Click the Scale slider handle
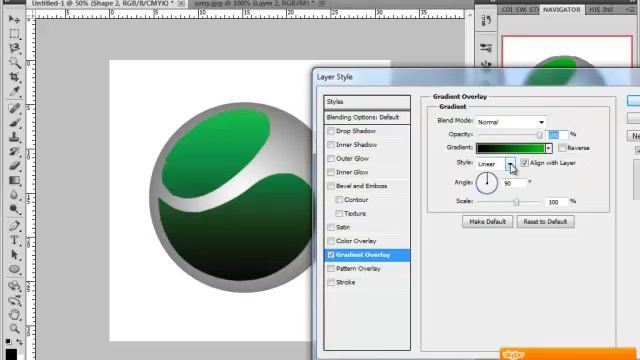Image resolution: width=640 pixels, height=360 pixels. tap(516, 202)
